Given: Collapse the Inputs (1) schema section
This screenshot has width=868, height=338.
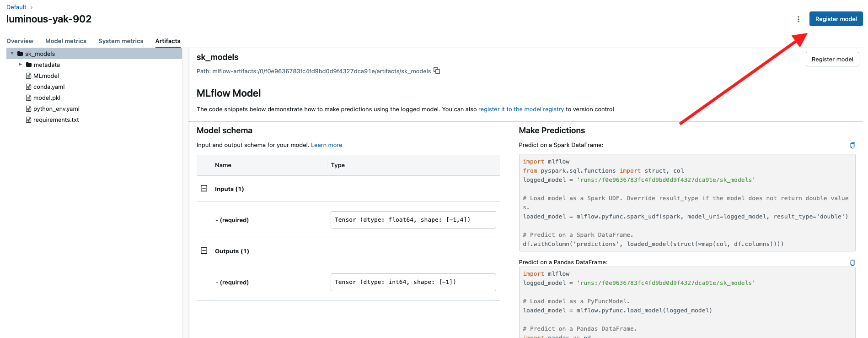Looking at the screenshot, I should [x=204, y=188].
